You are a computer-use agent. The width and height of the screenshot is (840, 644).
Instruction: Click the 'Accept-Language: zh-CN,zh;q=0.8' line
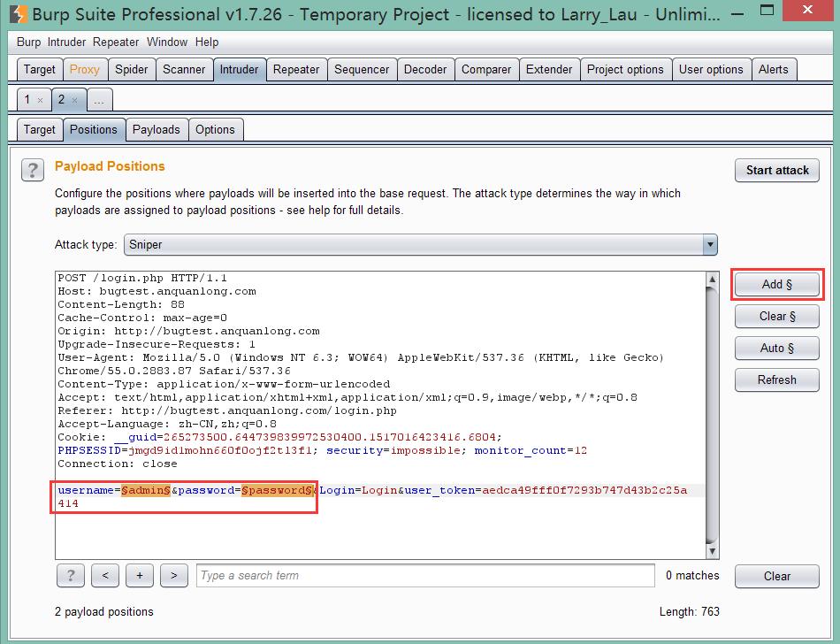(x=167, y=425)
